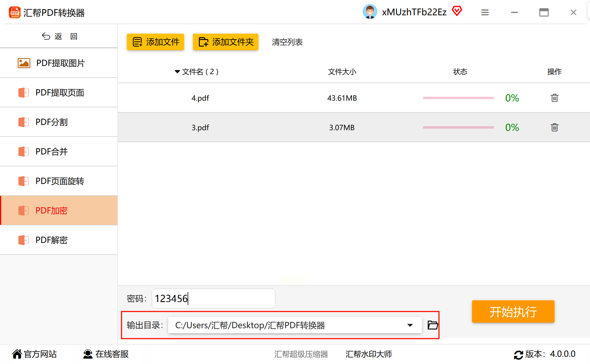Open the 汇帮超级压缩器 link

click(301, 354)
